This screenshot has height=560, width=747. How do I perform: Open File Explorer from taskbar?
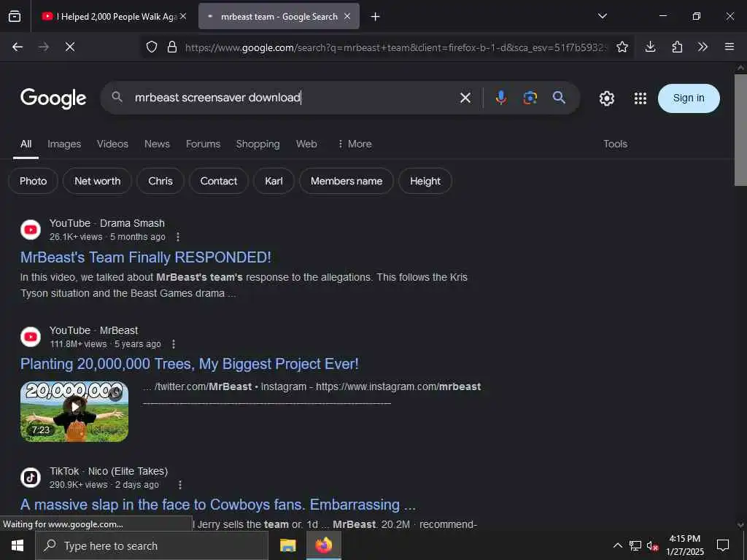point(287,545)
